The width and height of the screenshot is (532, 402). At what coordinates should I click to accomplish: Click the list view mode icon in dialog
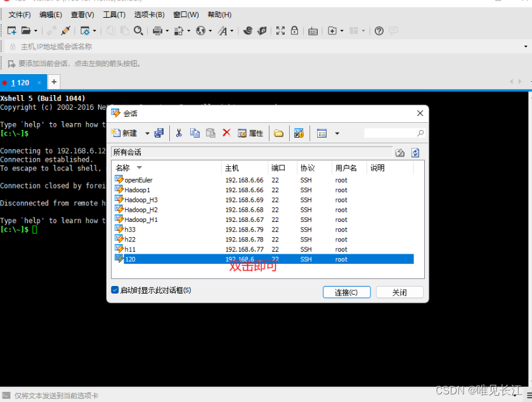coord(321,133)
